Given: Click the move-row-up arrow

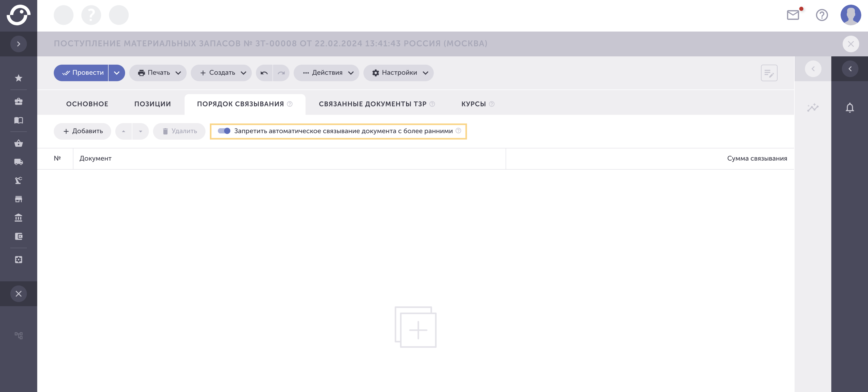Looking at the screenshot, I should tap(124, 131).
